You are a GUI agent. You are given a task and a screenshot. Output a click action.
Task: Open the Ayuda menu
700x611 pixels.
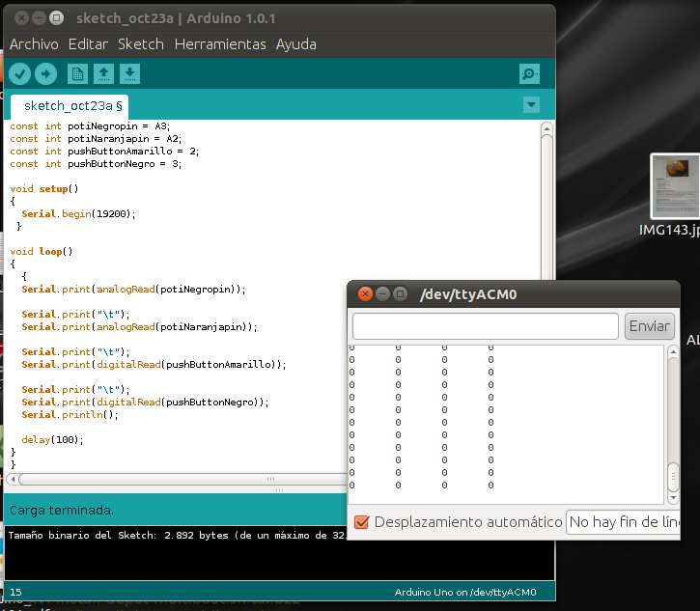(296, 44)
